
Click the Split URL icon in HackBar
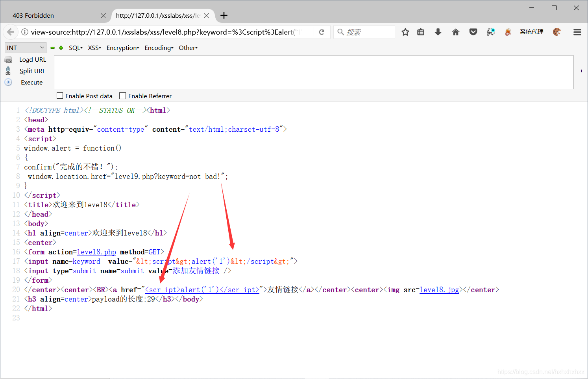pos(8,71)
